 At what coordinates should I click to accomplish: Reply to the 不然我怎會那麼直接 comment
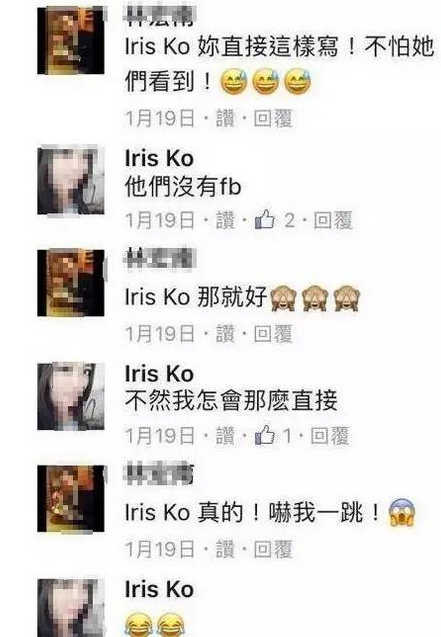(x=329, y=436)
